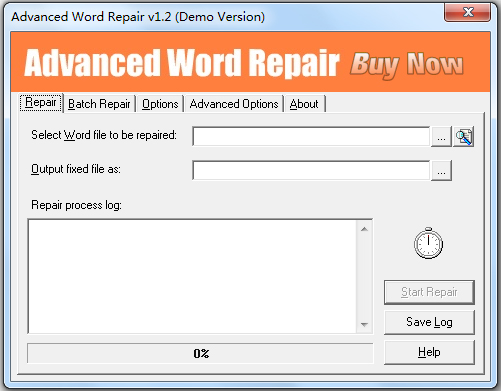
Task: Browse for the output fixed file location
Action: [441, 170]
